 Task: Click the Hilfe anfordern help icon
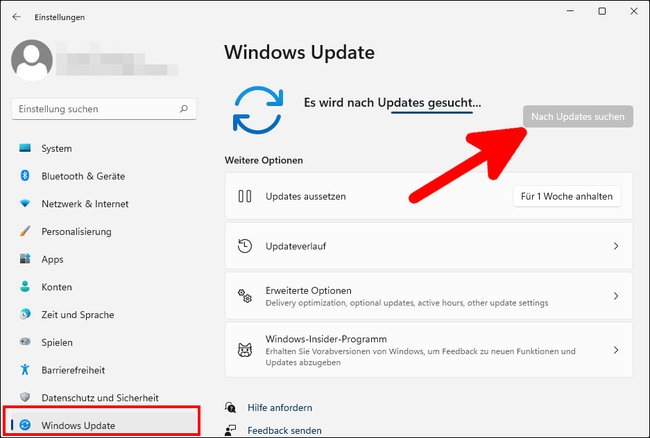[230, 408]
